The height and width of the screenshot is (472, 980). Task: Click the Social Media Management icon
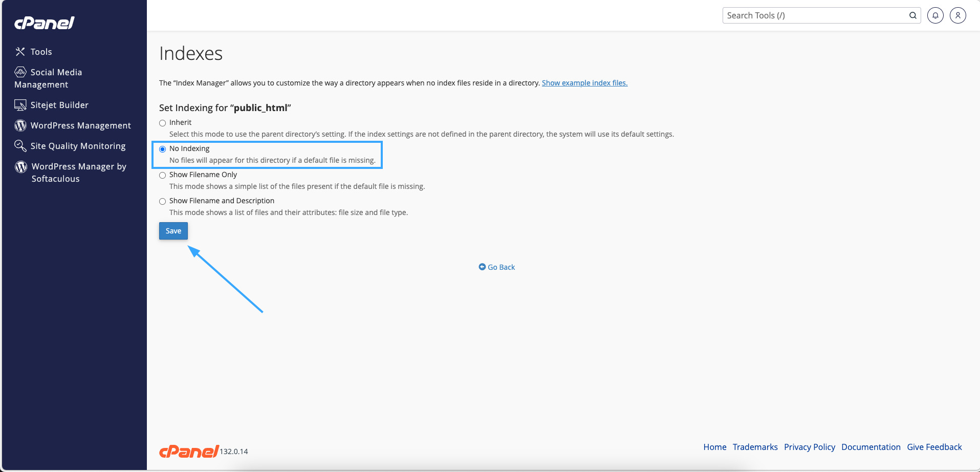click(20, 72)
